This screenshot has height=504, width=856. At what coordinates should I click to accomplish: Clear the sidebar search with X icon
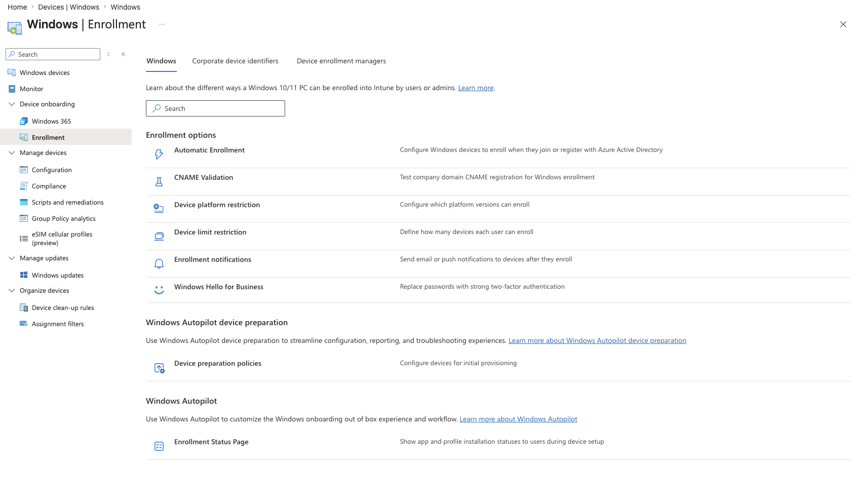tap(108, 54)
